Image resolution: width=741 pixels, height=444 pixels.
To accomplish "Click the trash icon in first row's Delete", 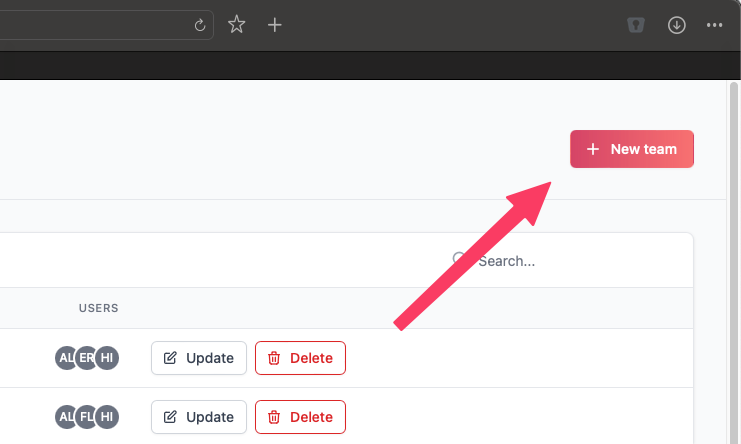I will click(x=274, y=358).
